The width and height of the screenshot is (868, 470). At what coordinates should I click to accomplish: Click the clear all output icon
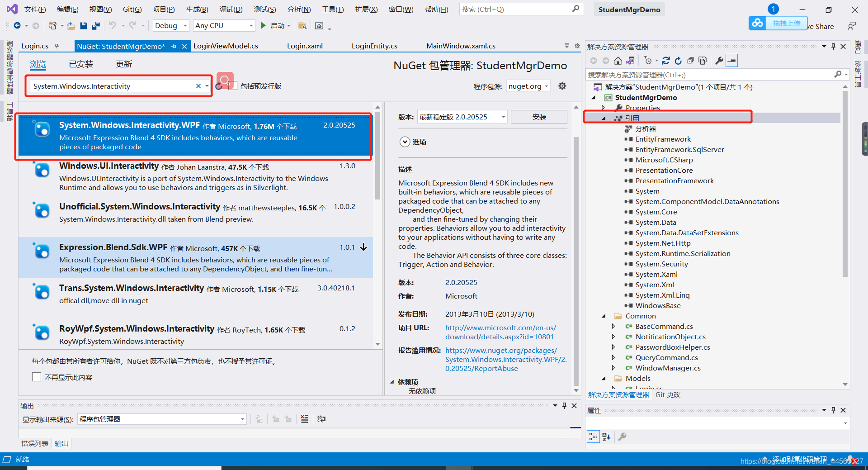[x=305, y=419]
